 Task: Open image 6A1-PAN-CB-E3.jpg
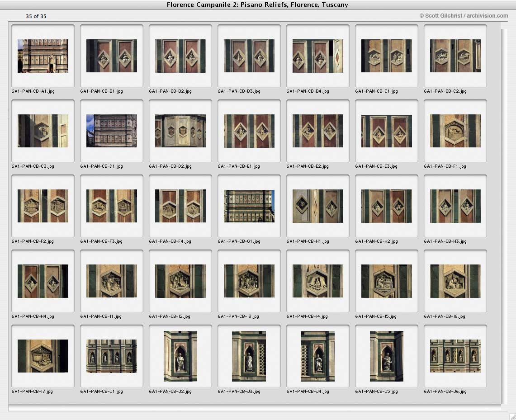click(x=387, y=131)
